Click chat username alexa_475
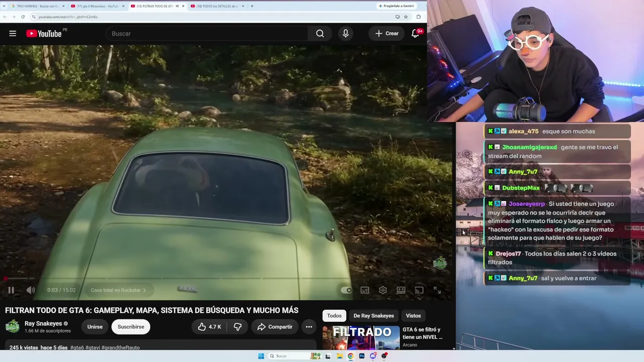This screenshot has width=644, height=362. point(523,131)
